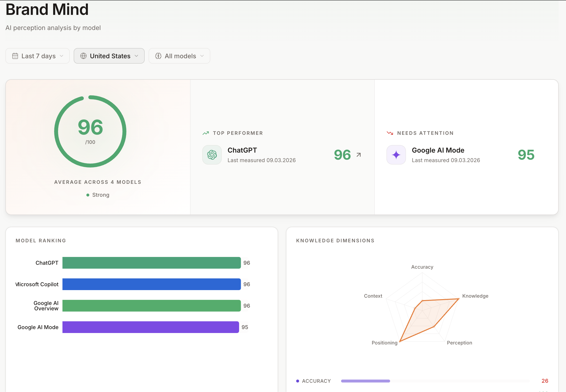Screen dimensions: 566x392
Task: Open Google AI Mode needs-attention entry
Action: pyautogui.click(x=438, y=150)
